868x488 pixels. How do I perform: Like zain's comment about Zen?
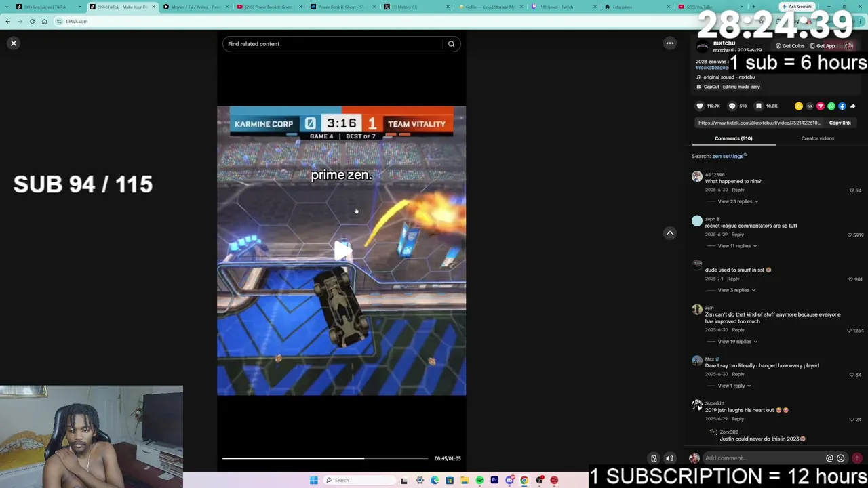850,331
